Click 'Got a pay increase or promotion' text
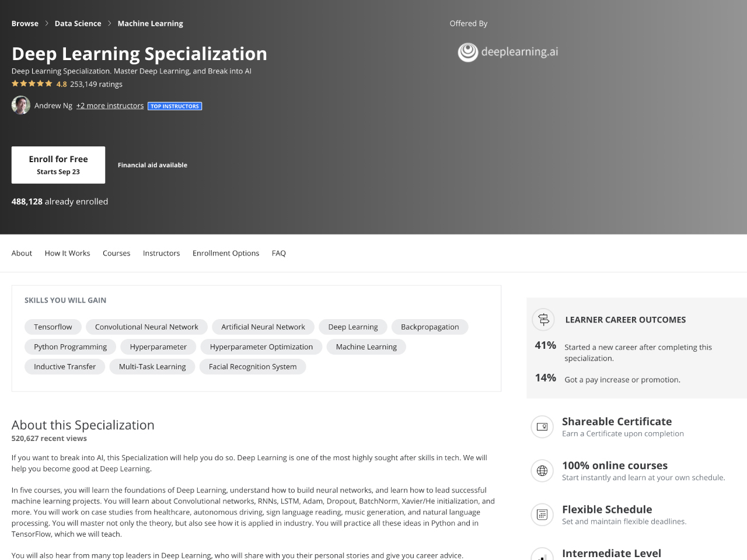The height and width of the screenshot is (560, 747). click(x=622, y=380)
